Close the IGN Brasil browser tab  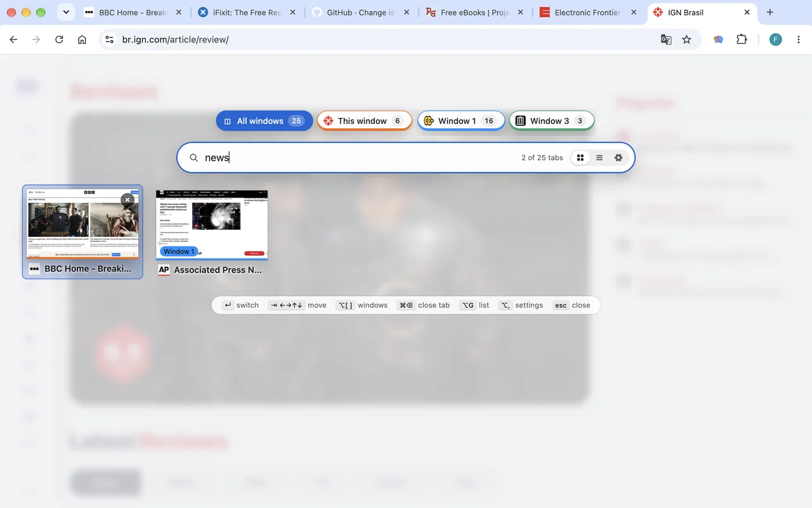pos(747,12)
